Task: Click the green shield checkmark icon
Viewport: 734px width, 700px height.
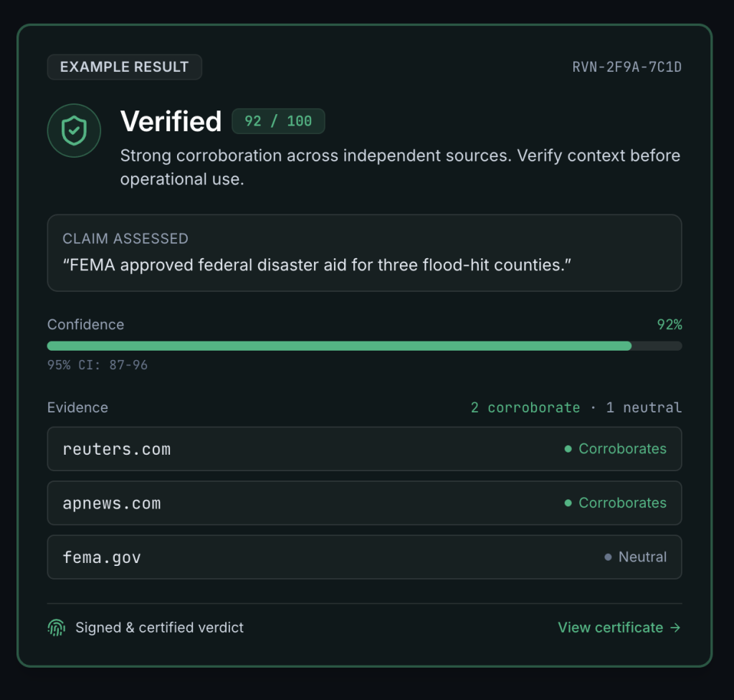Action: tap(74, 131)
